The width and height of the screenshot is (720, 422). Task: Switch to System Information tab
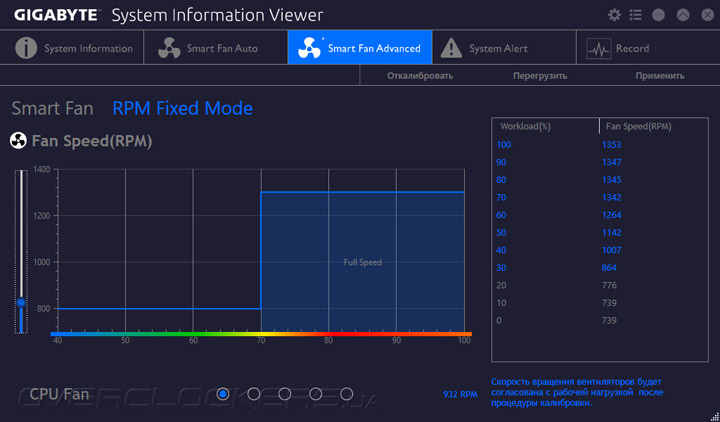click(x=72, y=48)
